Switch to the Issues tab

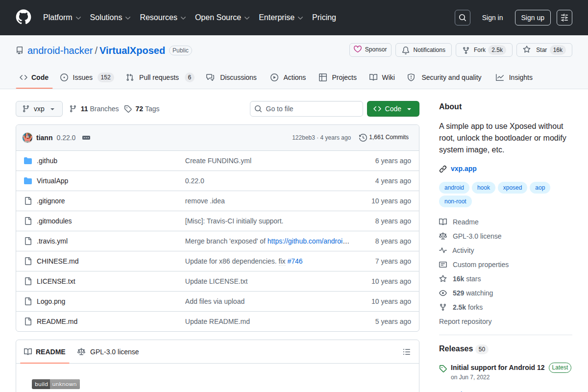(87, 77)
